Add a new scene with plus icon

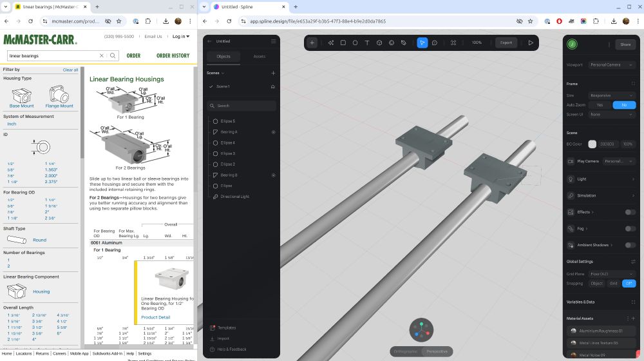point(273,73)
